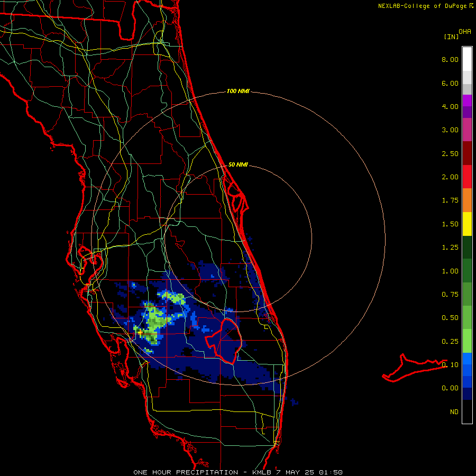This screenshot has width=476, height=476.
Task: Click the black ND legend color block
Action: click(467, 411)
